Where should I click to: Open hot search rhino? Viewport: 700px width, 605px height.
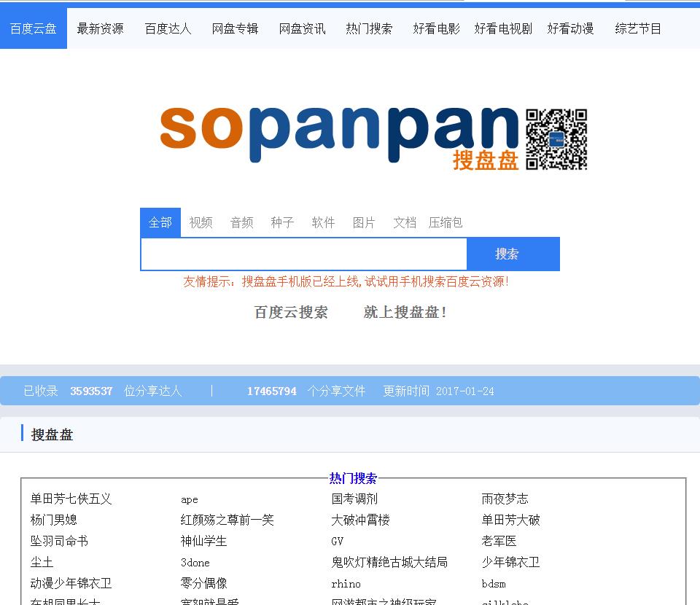[346, 584]
